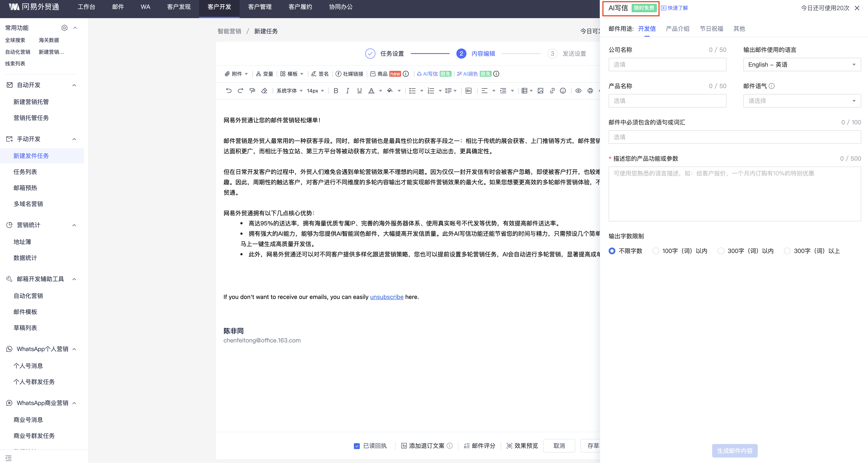This screenshot has width=868, height=463.
Task: Click the En translate icon
Action: tap(468, 91)
